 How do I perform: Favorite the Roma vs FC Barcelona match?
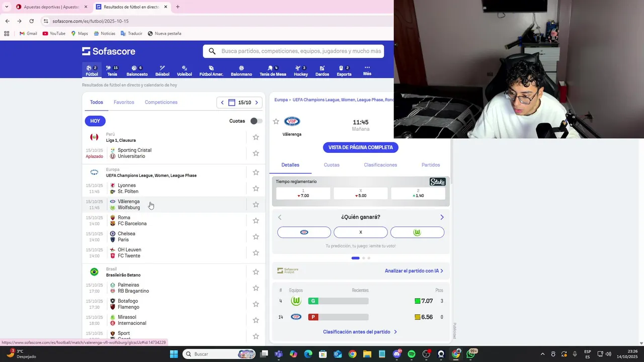click(256, 221)
